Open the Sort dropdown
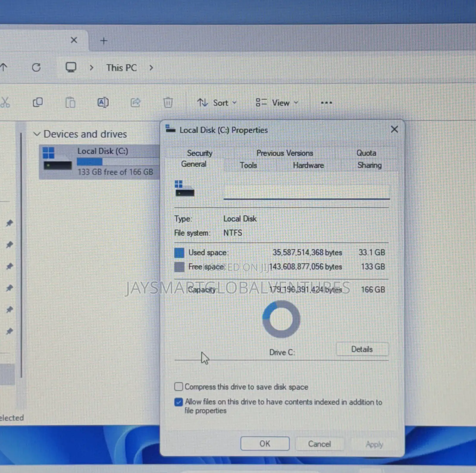The width and height of the screenshot is (476, 473). pyautogui.click(x=217, y=103)
